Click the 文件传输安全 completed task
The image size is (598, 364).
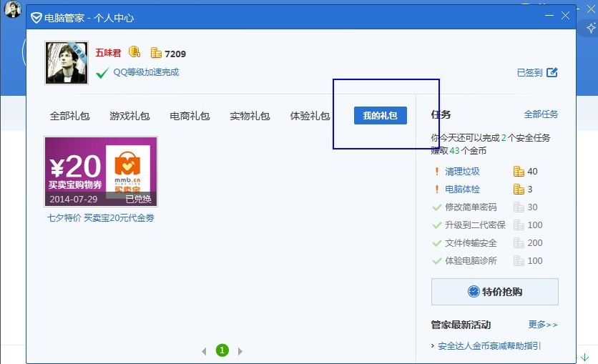(x=471, y=243)
